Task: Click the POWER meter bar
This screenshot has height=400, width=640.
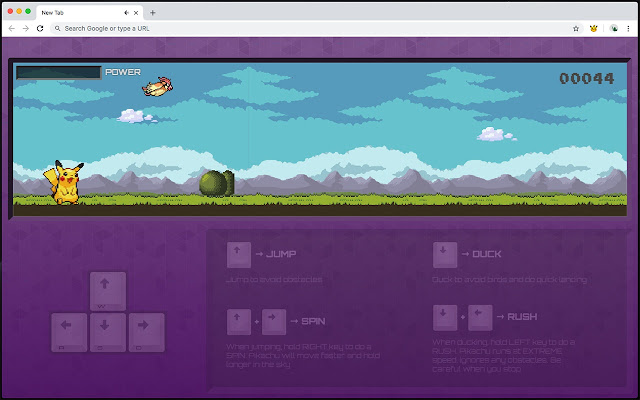Action: pyautogui.click(x=58, y=73)
